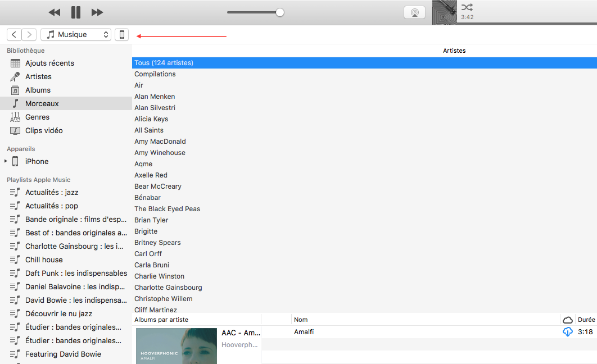
Task: Sort by the Durée column header
Action: [x=586, y=320]
